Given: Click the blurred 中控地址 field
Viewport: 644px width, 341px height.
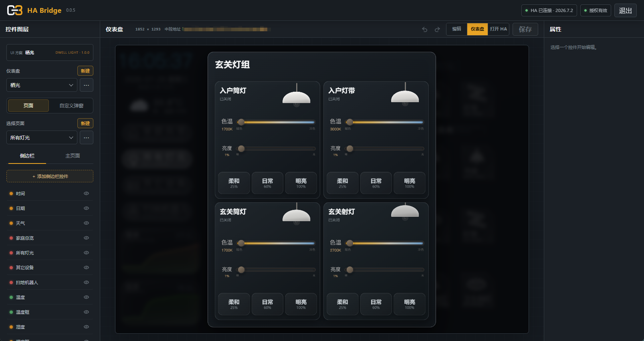Looking at the screenshot, I should [x=227, y=29].
